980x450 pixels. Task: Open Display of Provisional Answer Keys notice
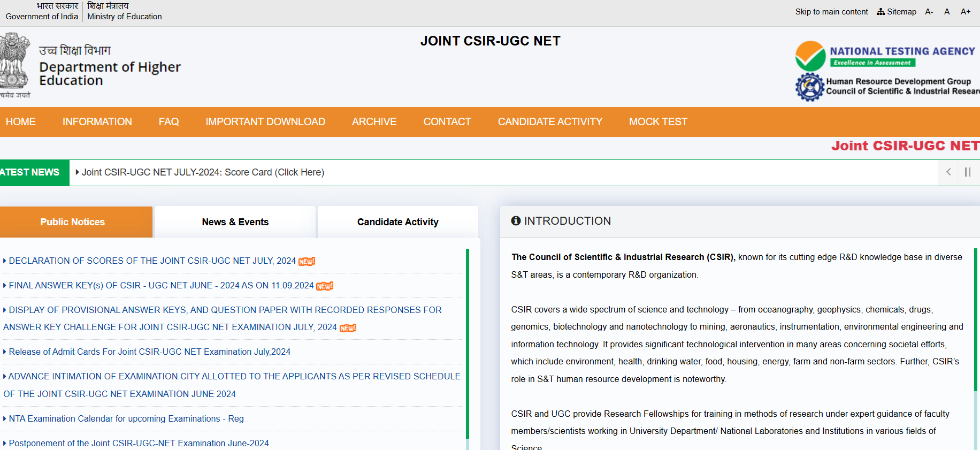(223, 318)
